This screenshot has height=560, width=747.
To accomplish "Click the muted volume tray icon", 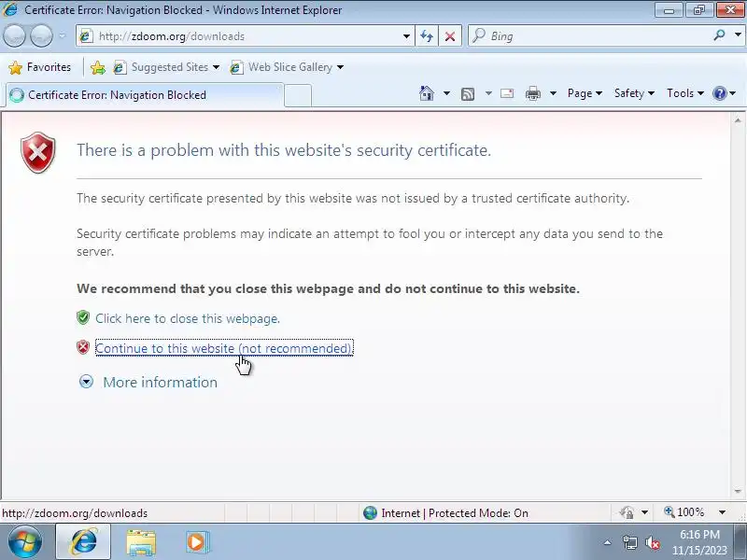I will (652, 543).
